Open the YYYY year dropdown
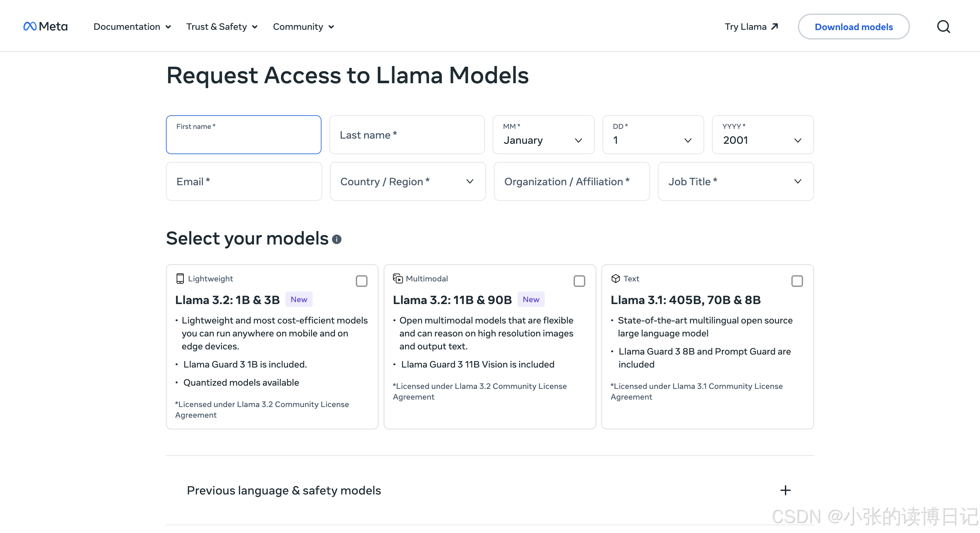The image size is (980, 533). pos(763,135)
